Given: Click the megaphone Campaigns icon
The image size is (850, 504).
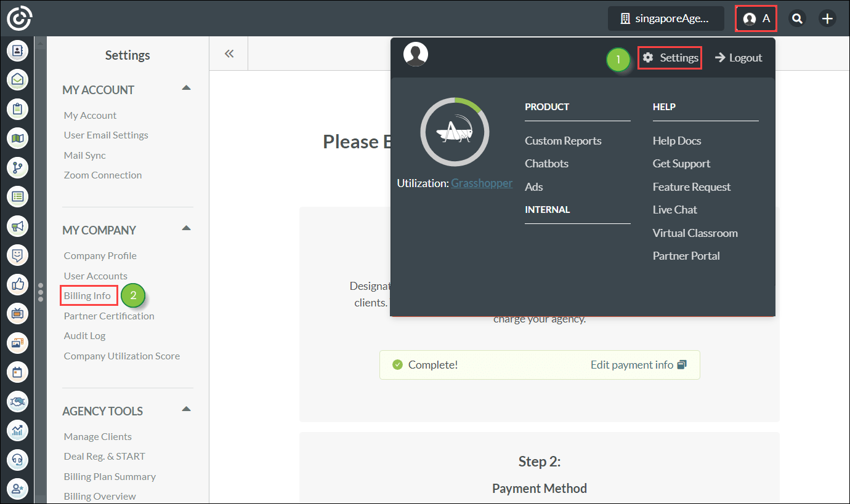Looking at the screenshot, I should [17, 226].
